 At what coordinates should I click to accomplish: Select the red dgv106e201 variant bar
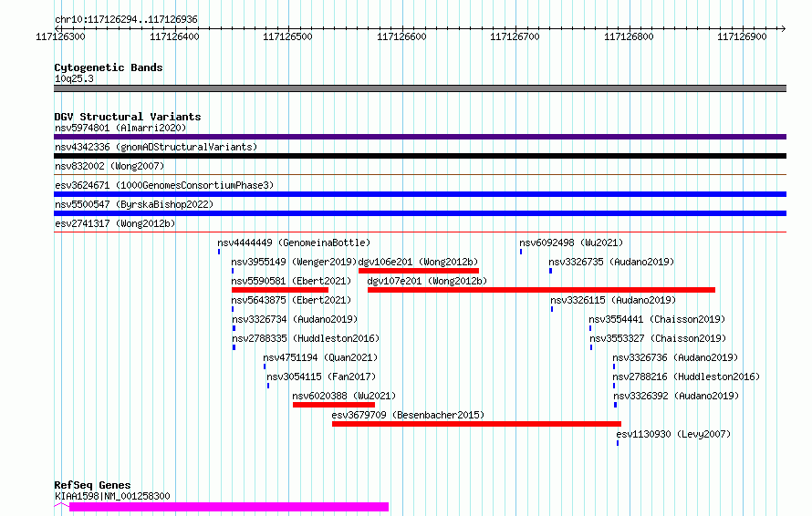(419, 271)
